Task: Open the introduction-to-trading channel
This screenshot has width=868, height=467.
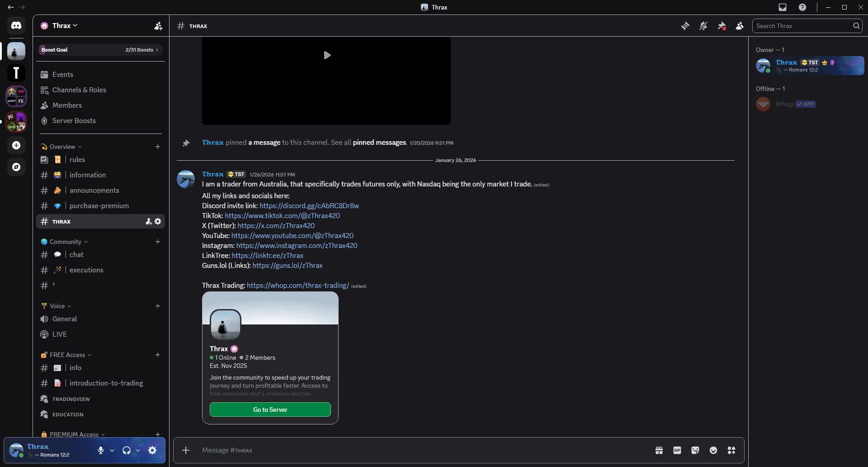Action: pyautogui.click(x=100, y=383)
